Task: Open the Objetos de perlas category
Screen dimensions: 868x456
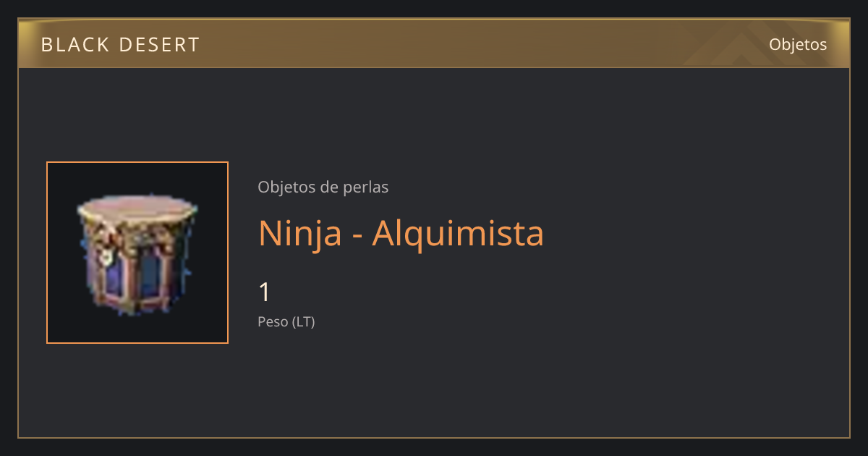Action: (x=323, y=187)
